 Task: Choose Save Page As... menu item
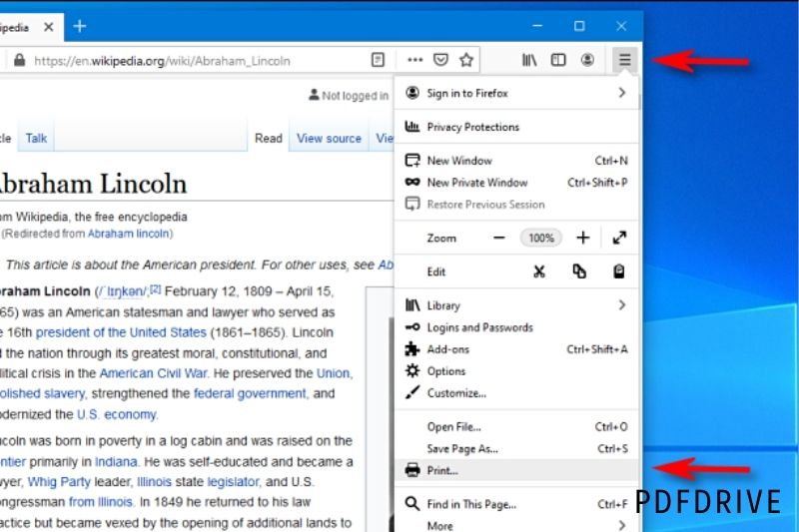(516, 448)
